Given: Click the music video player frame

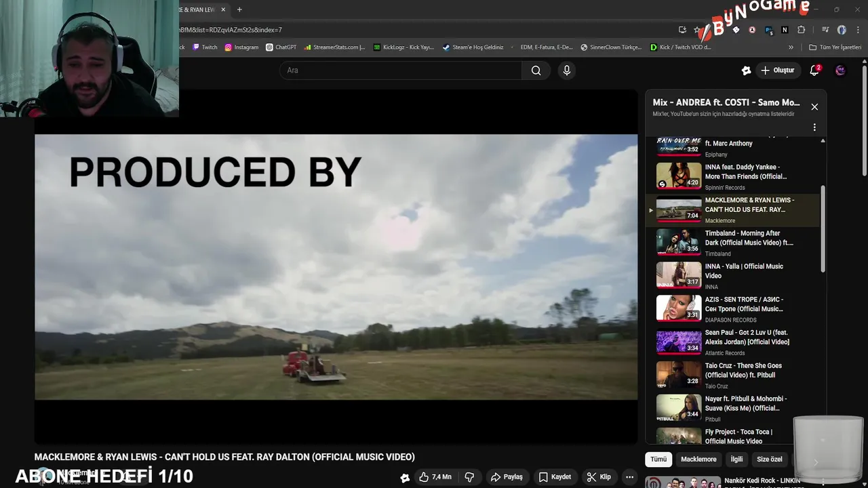Looking at the screenshot, I should pyautogui.click(x=336, y=266).
